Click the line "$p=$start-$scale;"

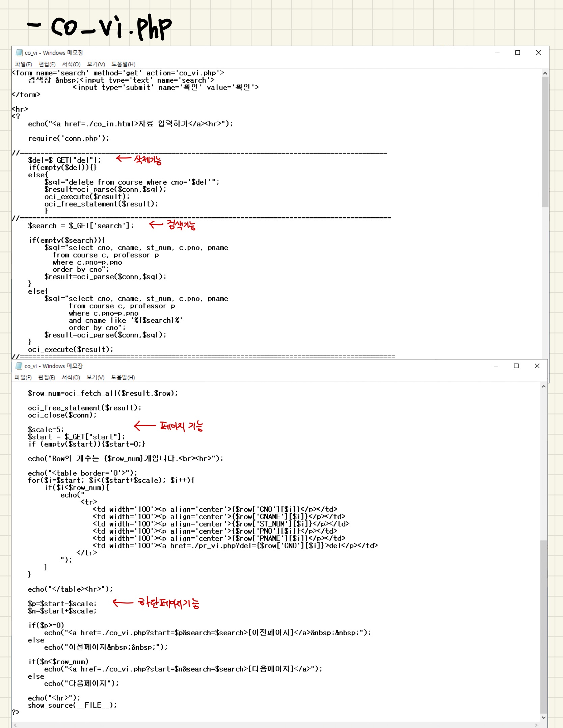[x=62, y=603]
